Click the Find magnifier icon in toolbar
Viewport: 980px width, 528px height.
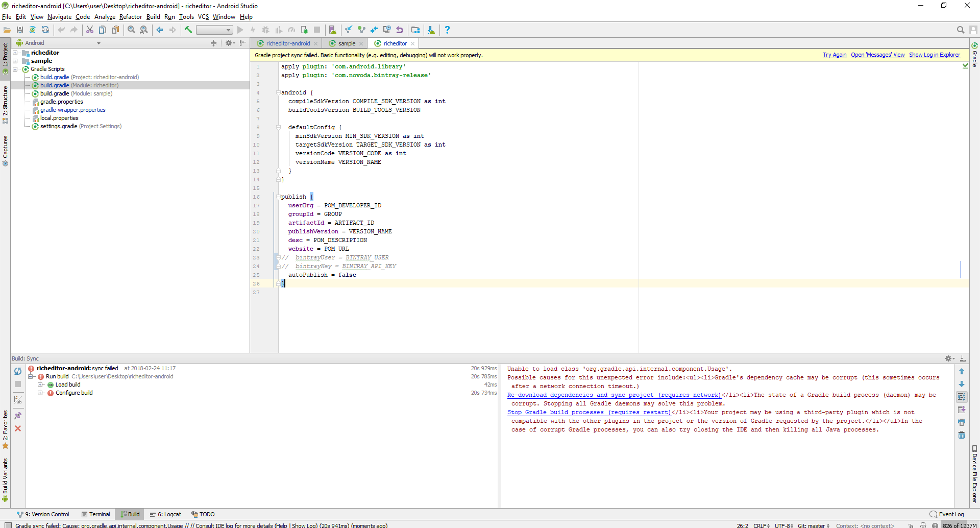point(131,30)
